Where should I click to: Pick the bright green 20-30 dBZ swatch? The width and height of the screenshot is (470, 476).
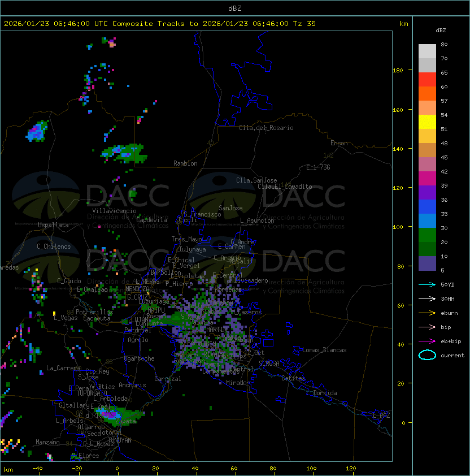tap(427, 235)
